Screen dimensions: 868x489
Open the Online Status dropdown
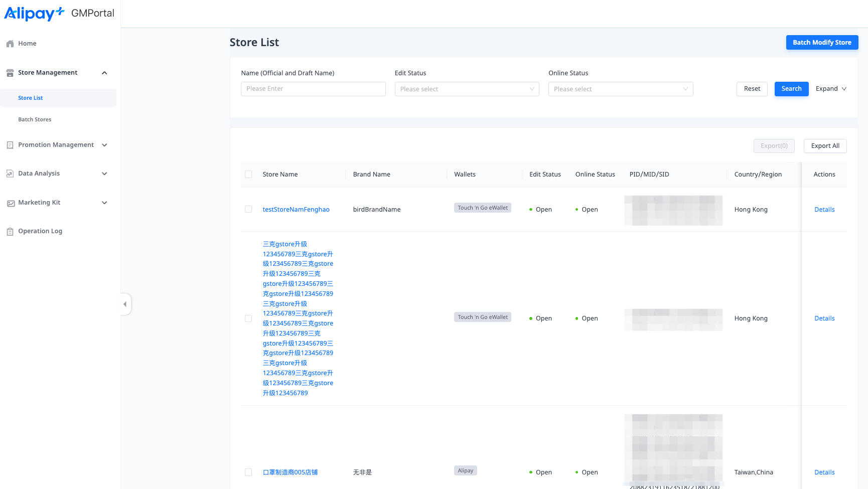[x=620, y=89]
